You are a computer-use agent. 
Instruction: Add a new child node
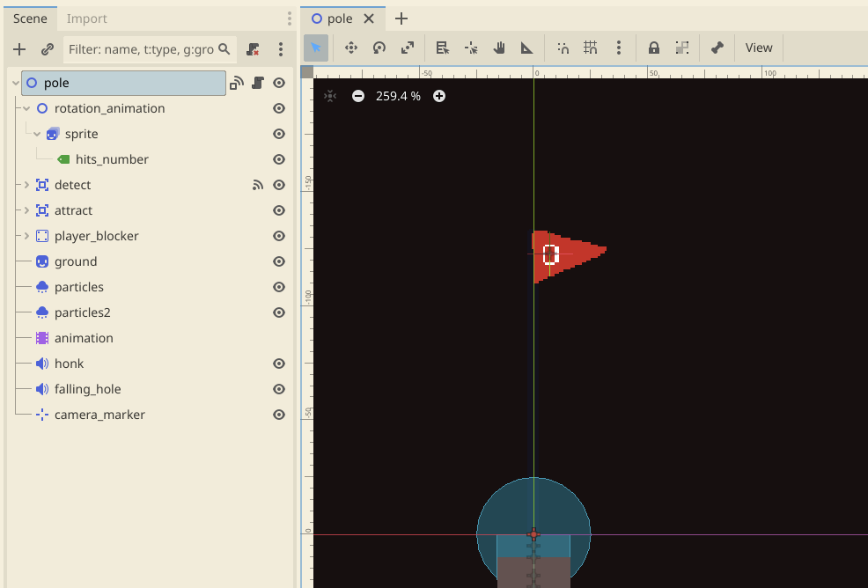pyautogui.click(x=19, y=49)
